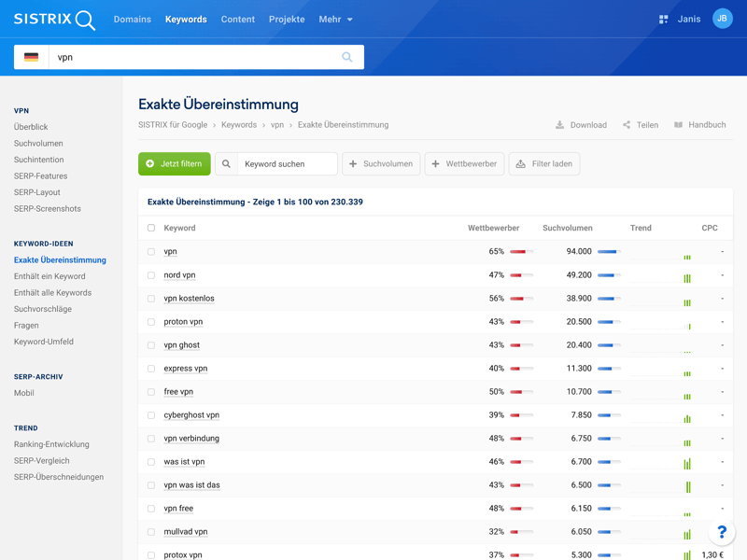Check the select-all checkbox in table header
The image size is (747, 560).
(x=151, y=228)
